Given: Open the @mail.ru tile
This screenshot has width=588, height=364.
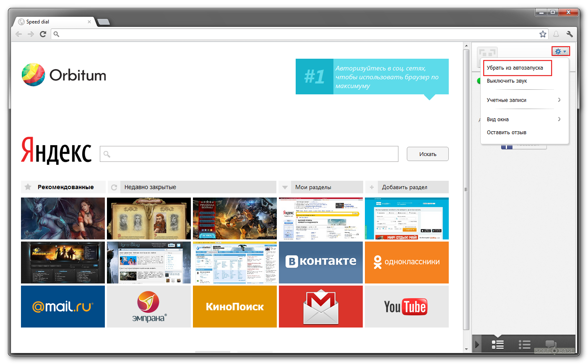Looking at the screenshot, I should 63,307.
